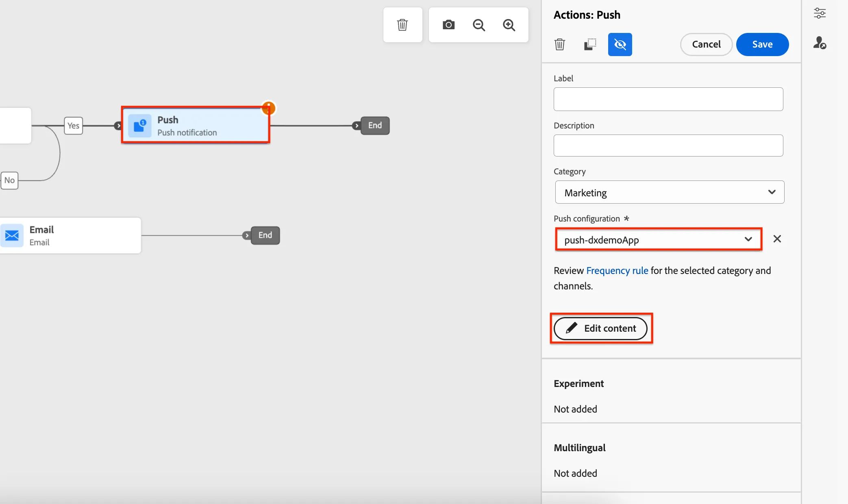Select the End node after Email
Viewport: 848px width, 504px height.
coord(265,235)
